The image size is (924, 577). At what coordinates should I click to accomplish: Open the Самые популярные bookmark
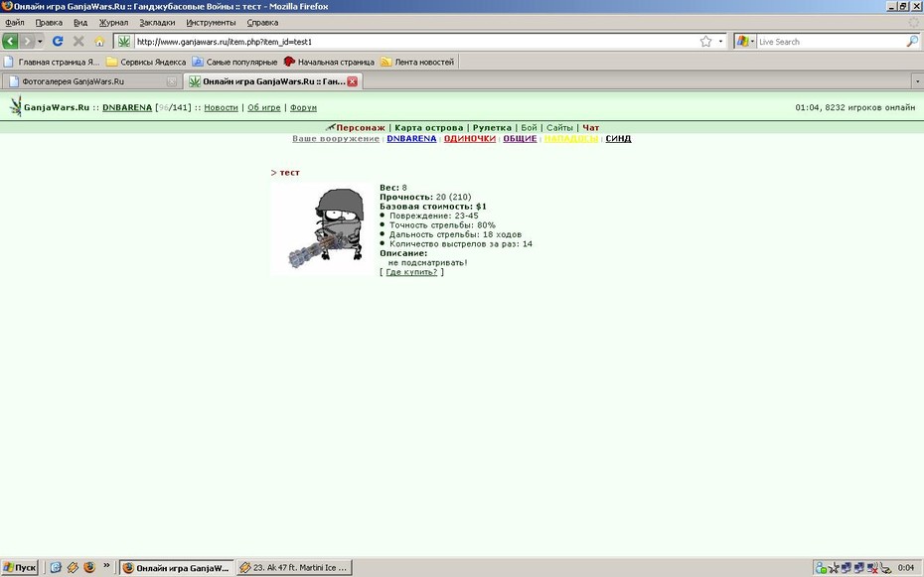(234, 62)
